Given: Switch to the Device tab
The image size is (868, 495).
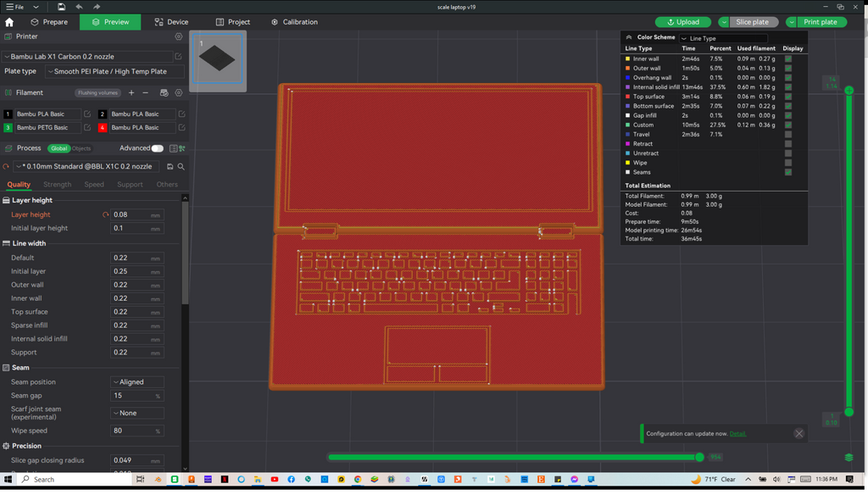Looking at the screenshot, I should [x=171, y=22].
